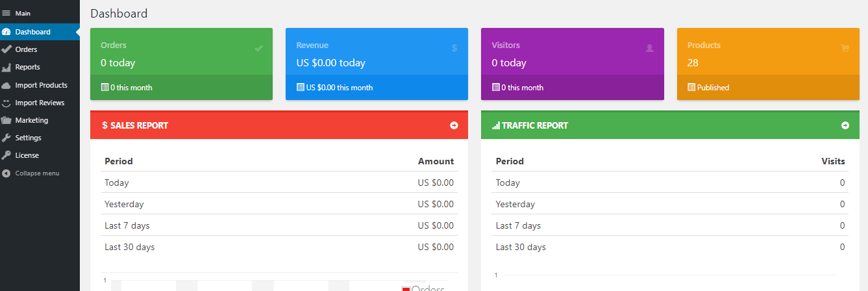Click the License key icon in sidebar
Screen dimensions: 868x291
pos(6,155)
